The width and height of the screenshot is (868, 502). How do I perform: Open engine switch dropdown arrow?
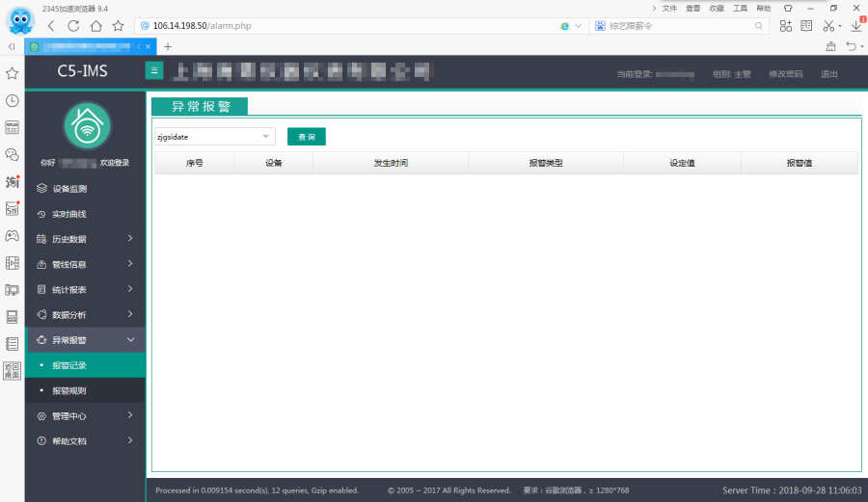[x=579, y=26]
